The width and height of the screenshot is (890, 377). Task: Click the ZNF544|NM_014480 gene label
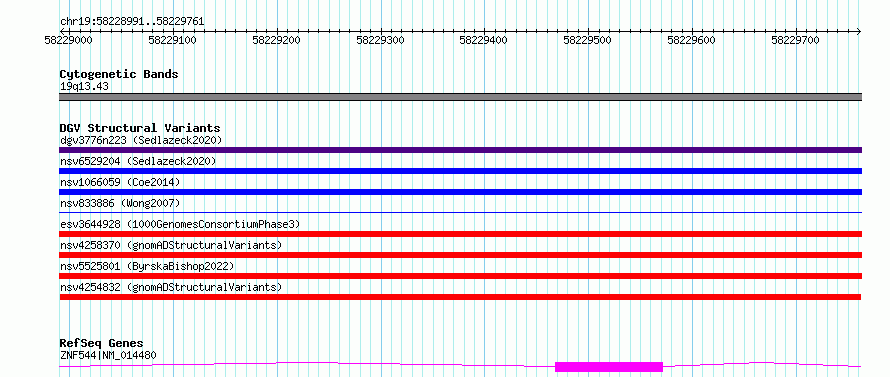click(108, 355)
